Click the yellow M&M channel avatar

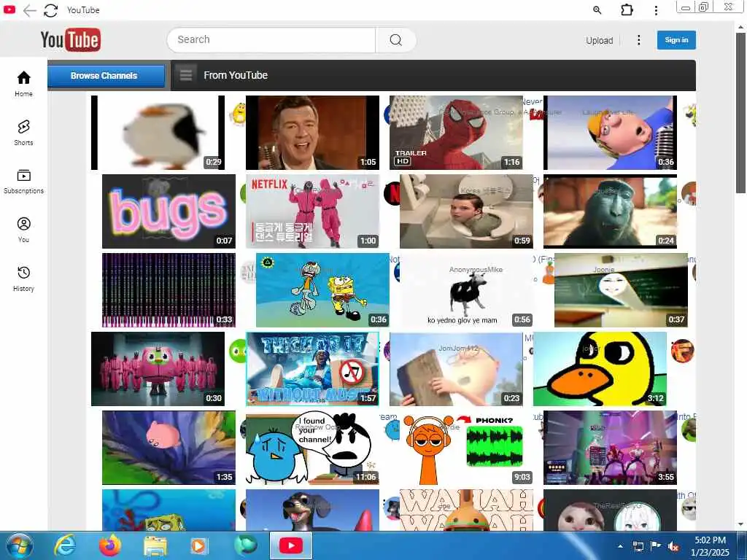click(237, 114)
